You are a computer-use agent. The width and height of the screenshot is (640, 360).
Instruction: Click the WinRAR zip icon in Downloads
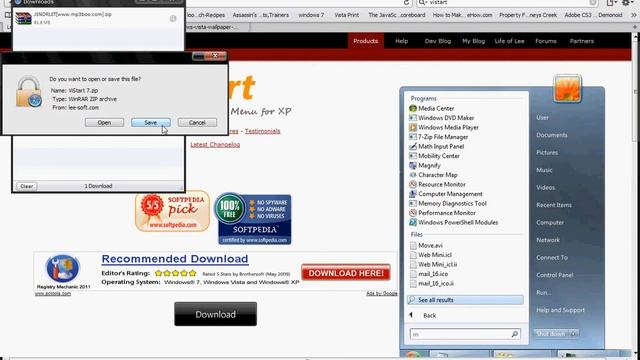pyautogui.click(x=23, y=18)
